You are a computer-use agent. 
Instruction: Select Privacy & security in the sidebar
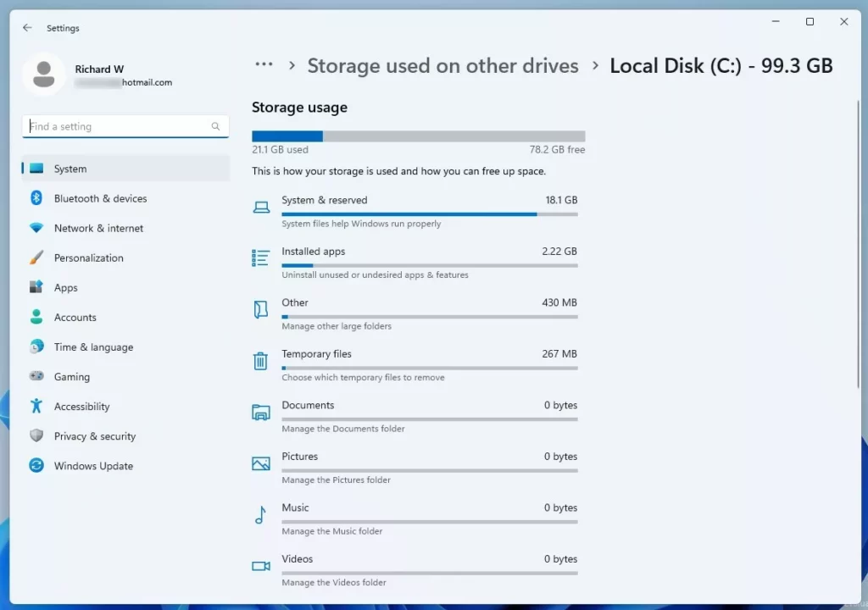click(125, 436)
